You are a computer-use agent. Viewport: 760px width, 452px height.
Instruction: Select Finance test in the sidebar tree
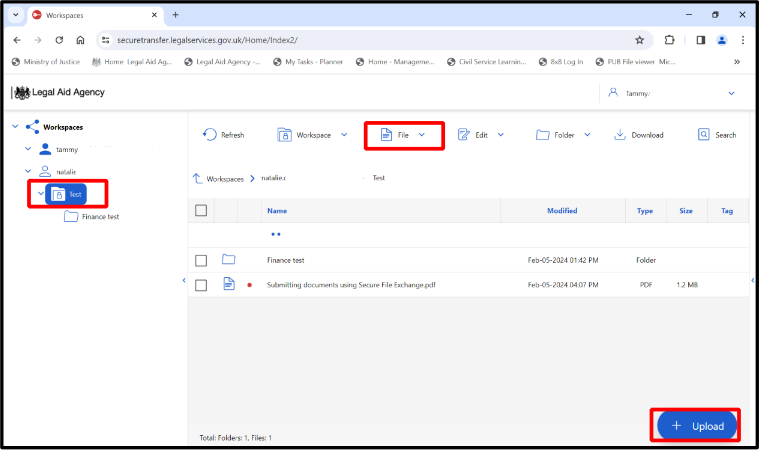coord(100,217)
